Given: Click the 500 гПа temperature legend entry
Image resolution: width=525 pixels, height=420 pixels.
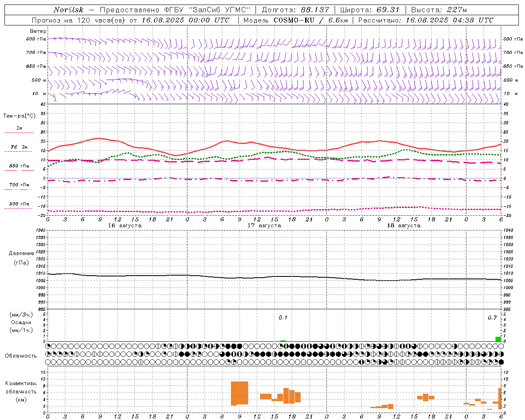Looking at the screenshot, I should pyautogui.click(x=19, y=204).
